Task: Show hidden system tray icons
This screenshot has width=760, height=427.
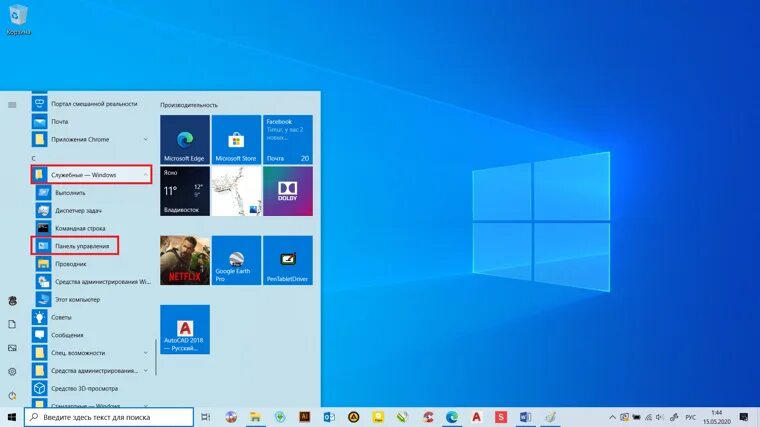Action: [x=612, y=417]
